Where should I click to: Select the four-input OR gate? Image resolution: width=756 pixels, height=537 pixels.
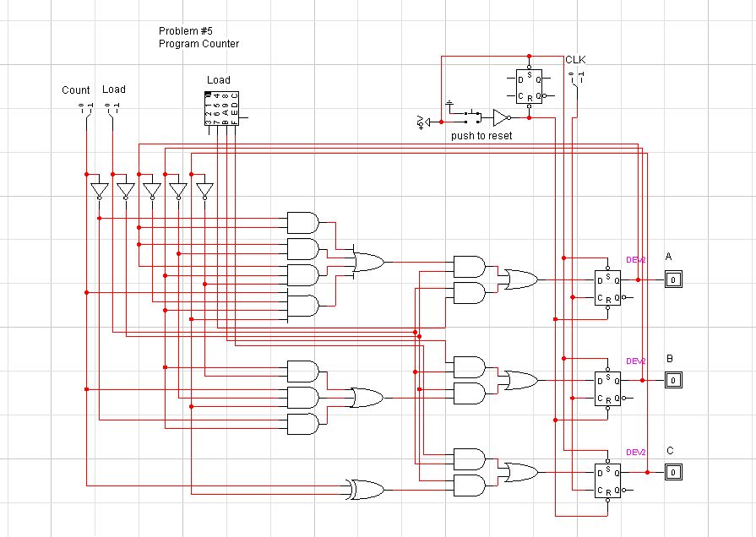pos(367,263)
